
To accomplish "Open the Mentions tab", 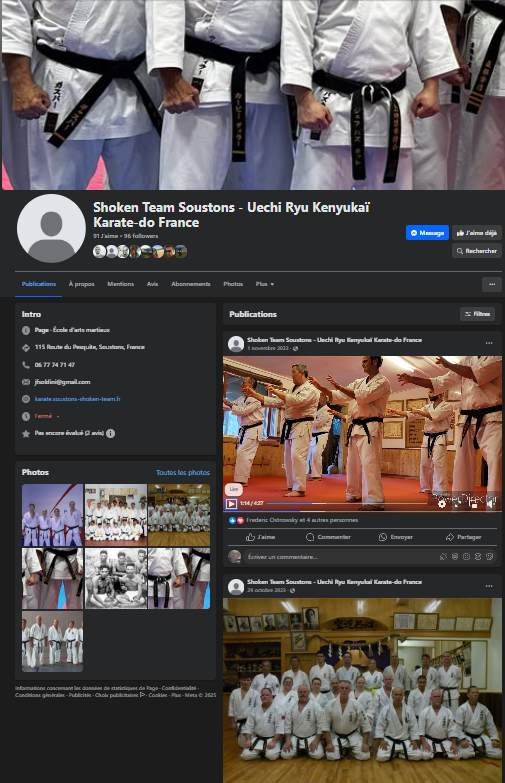I will tap(120, 284).
